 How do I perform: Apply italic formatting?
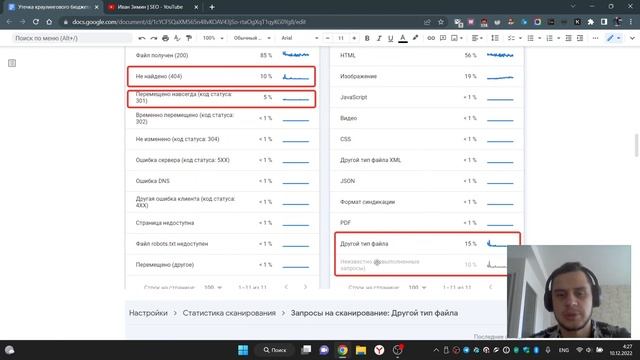click(379, 38)
